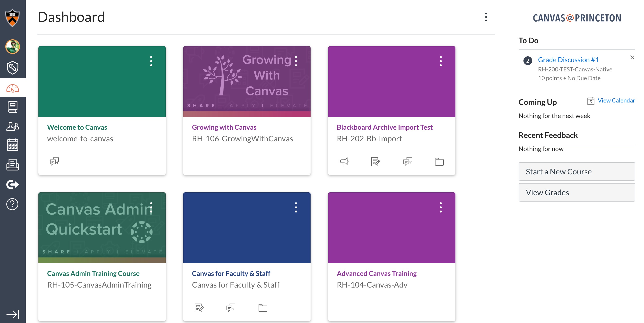Click the RH-105-CanvasAdminTraining code text
The width and height of the screenshot is (644, 323).
tap(99, 285)
